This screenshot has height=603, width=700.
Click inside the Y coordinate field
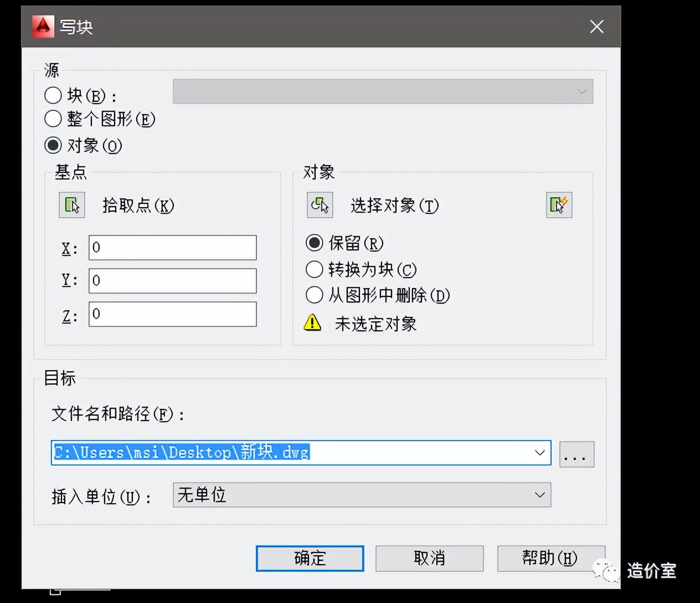172,281
